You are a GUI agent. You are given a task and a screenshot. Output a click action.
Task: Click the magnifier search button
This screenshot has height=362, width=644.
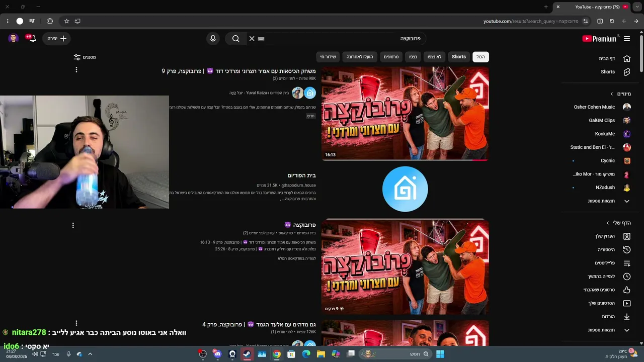(235, 39)
